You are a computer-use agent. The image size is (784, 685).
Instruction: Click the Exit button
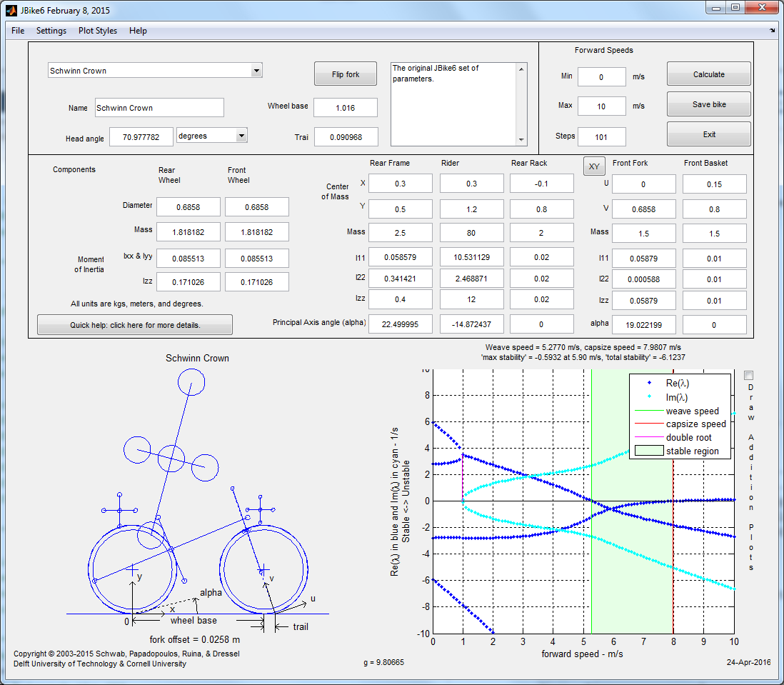[708, 134]
